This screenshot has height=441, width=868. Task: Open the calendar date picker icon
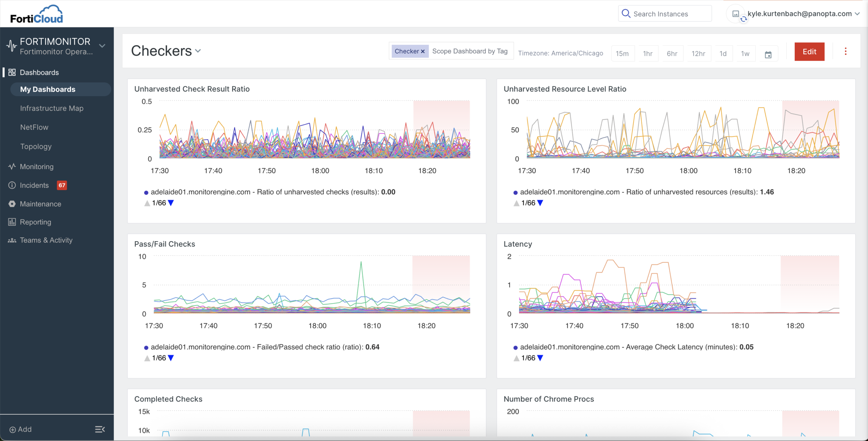768,54
